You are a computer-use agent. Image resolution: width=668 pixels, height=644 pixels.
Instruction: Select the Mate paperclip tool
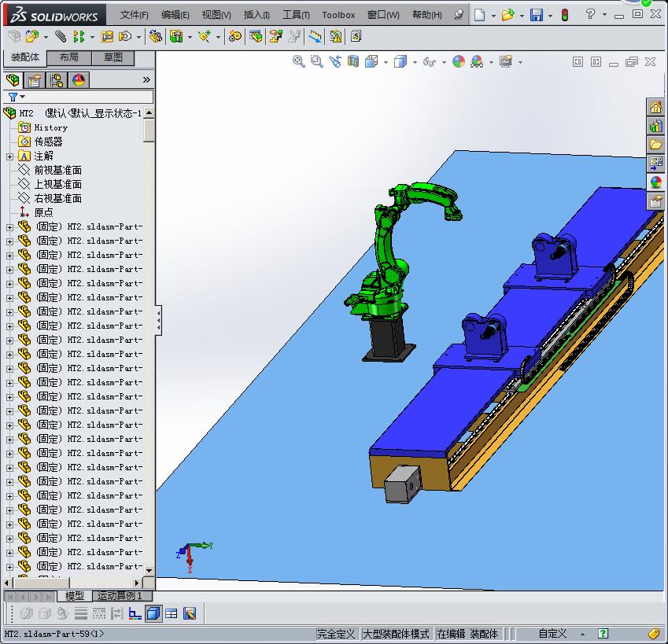[61, 37]
